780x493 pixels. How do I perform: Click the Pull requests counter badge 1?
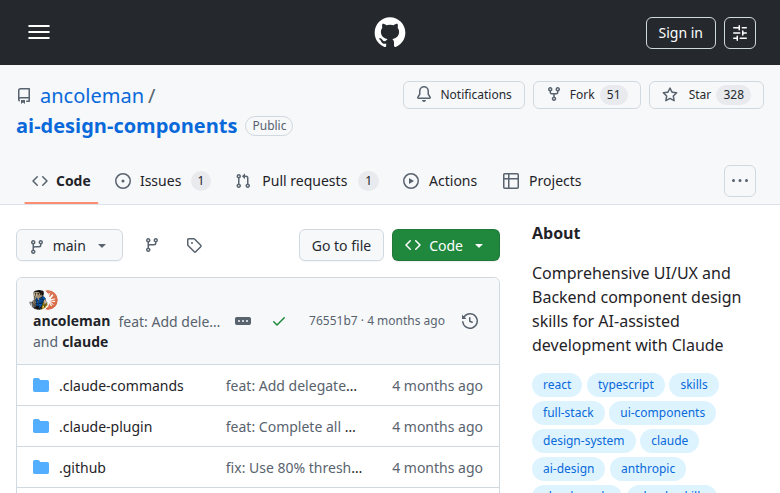tap(369, 181)
